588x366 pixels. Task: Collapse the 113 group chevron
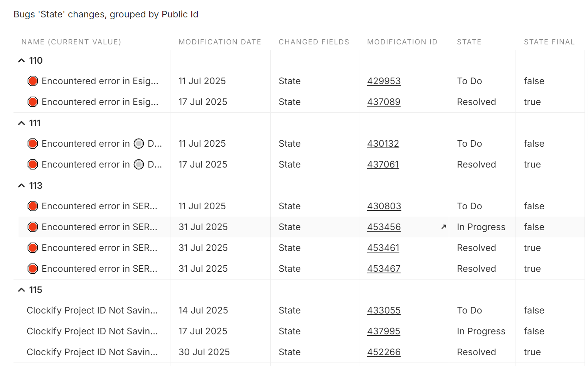[21, 186]
